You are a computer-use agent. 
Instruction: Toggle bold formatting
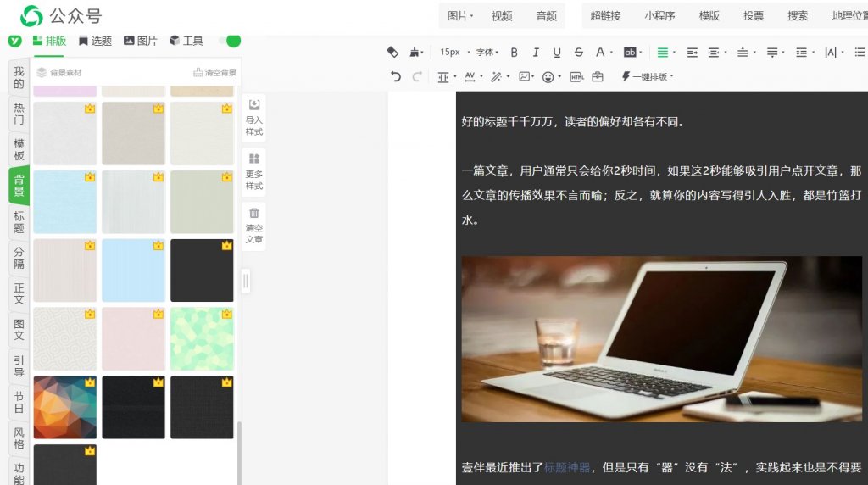tap(515, 52)
